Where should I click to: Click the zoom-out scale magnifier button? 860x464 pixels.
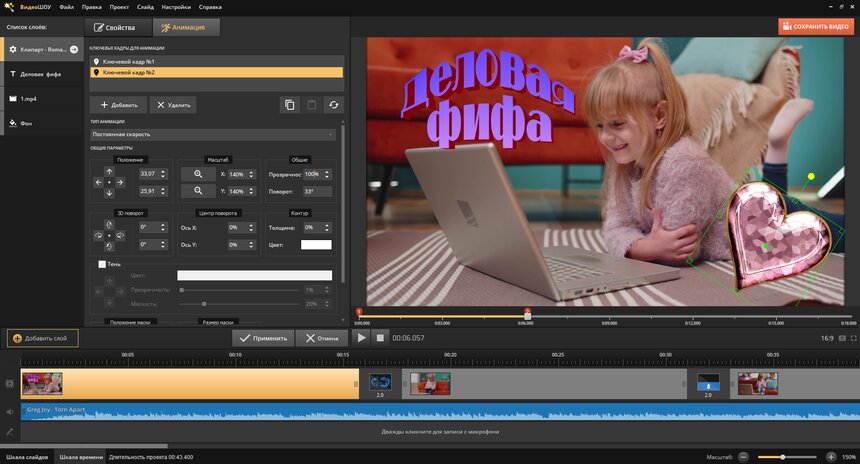click(198, 191)
